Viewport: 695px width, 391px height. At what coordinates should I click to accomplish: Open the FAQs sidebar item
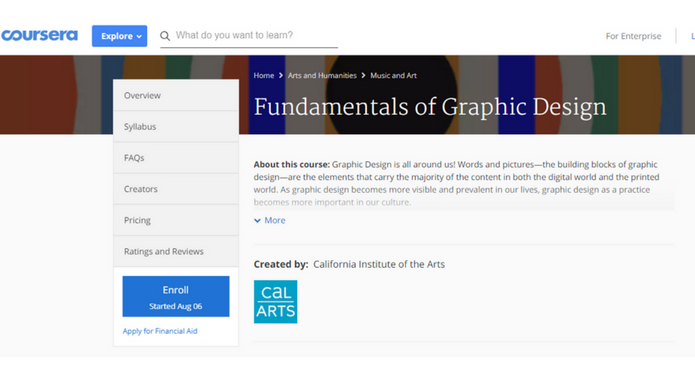coord(176,158)
